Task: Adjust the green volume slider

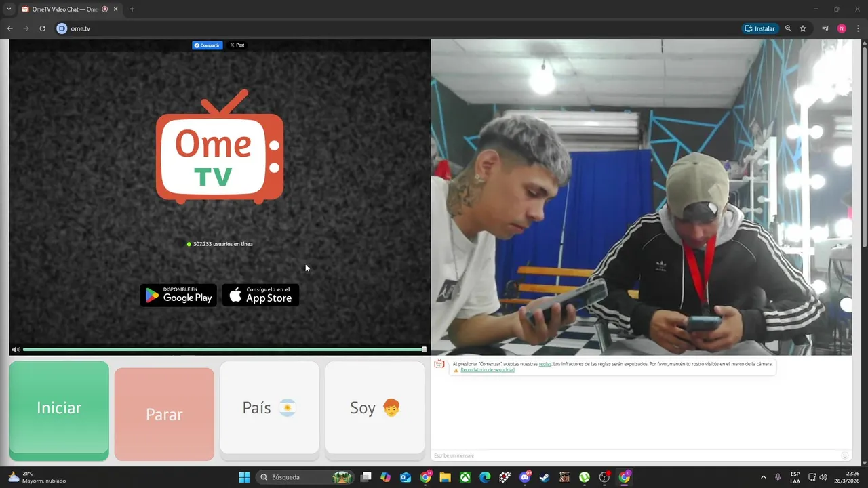Action: [x=224, y=350]
